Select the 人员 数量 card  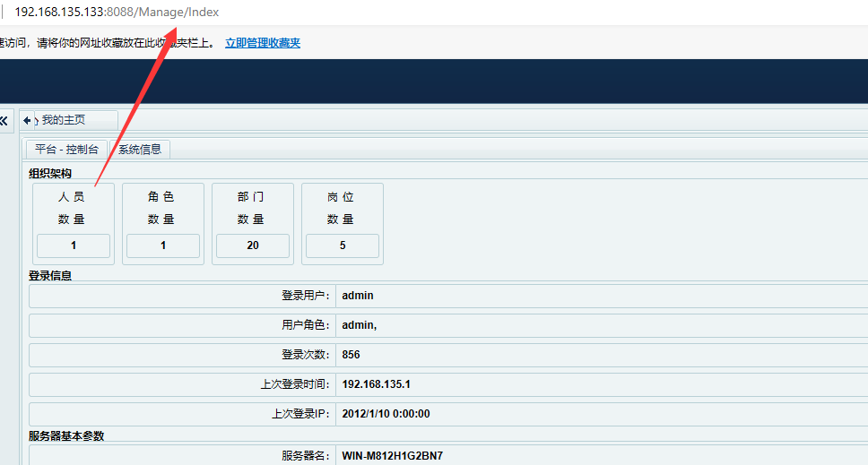(x=73, y=208)
